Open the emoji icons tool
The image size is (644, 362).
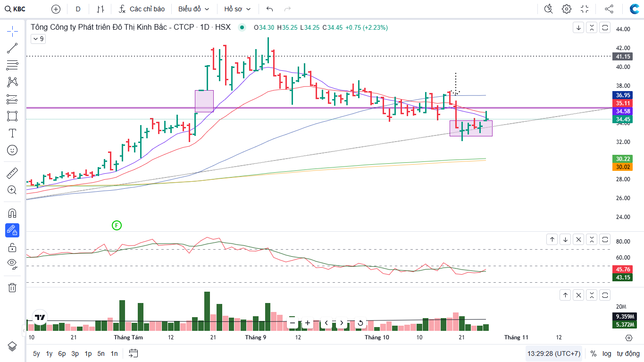click(12, 150)
